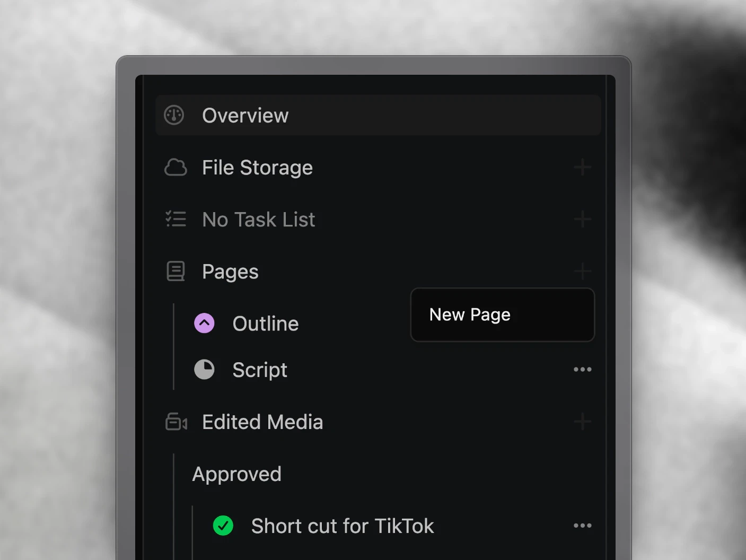This screenshot has width=746, height=560.
Task: Select the No Task List label
Action: pyautogui.click(x=259, y=220)
